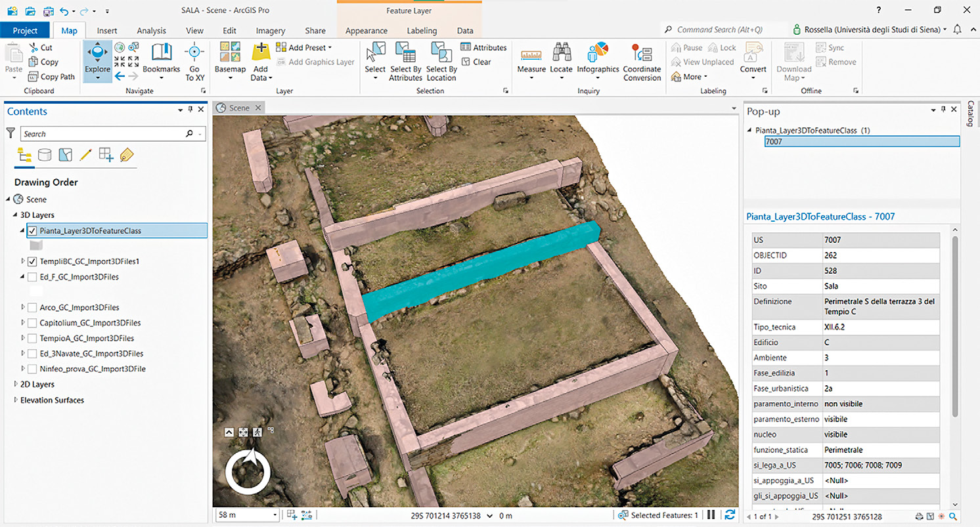Uncheck the Pianta_Layer3DToFeatureClass layer
Screen dimensions: 980x527
32,231
